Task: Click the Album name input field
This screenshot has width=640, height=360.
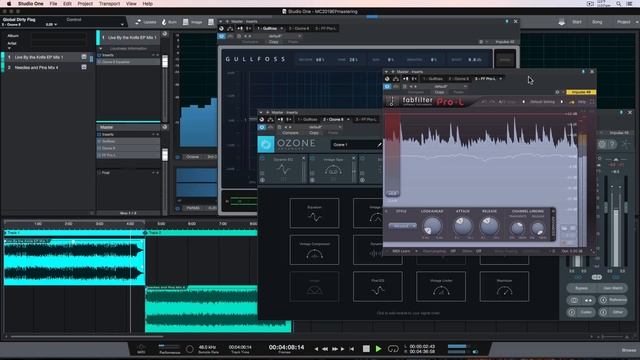Action: point(58,36)
